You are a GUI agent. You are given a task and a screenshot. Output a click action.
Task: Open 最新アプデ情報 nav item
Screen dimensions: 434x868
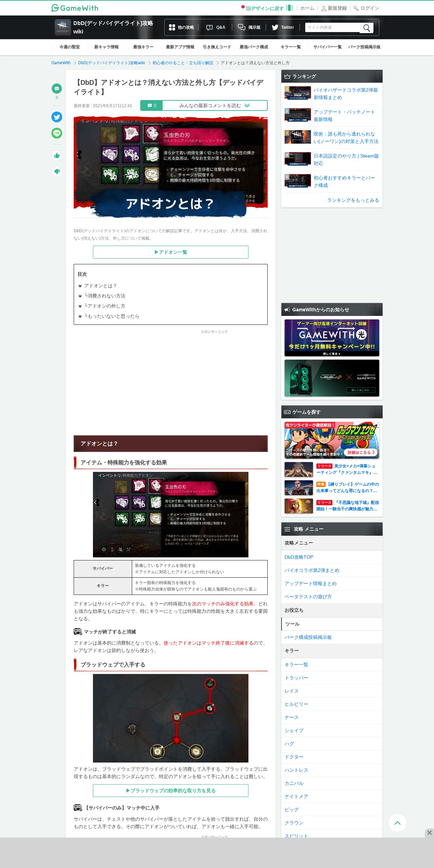tap(180, 47)
